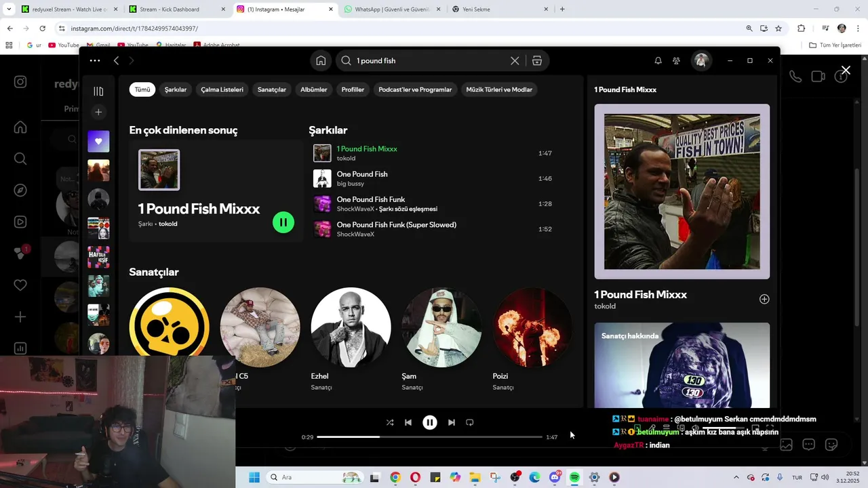Screen dimensions: 868x488
Task: Open top result 1 Pound Fish Mixxx cover
Action: coord(159,169)
